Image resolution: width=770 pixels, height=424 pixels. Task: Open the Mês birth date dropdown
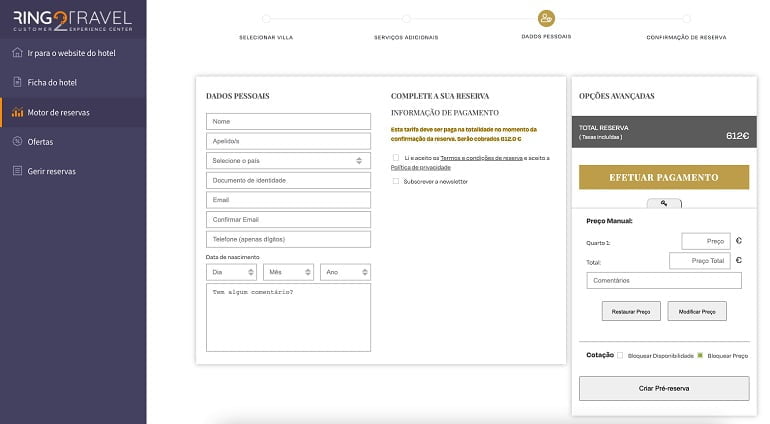click(288, 272)
